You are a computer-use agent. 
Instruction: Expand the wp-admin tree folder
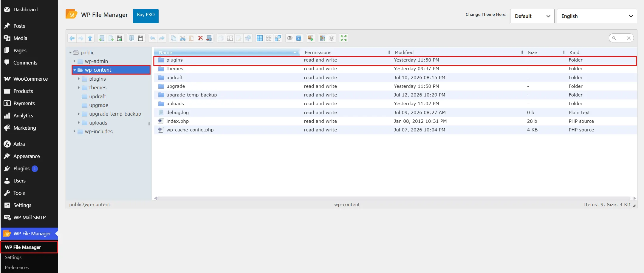[75, 61]
